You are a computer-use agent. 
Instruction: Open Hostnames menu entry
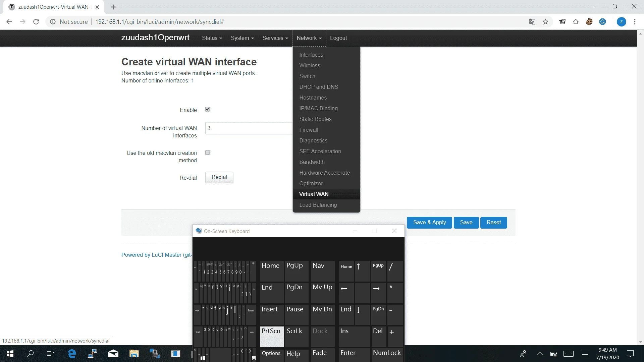pyautogui.click(x=326, y=98)
